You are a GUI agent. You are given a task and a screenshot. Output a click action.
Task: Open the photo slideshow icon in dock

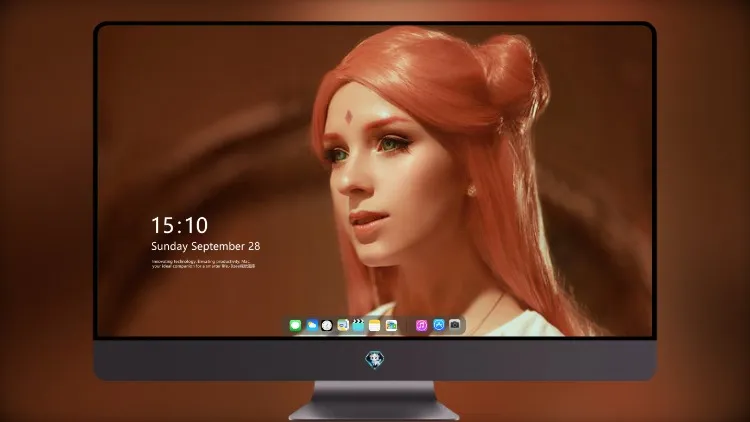[x=391, y=325]
